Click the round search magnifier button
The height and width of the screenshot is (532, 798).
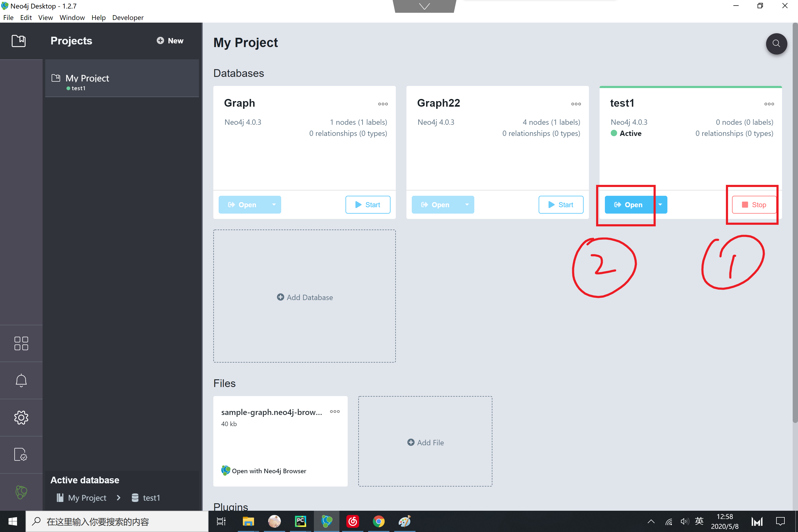pos(776,43)
